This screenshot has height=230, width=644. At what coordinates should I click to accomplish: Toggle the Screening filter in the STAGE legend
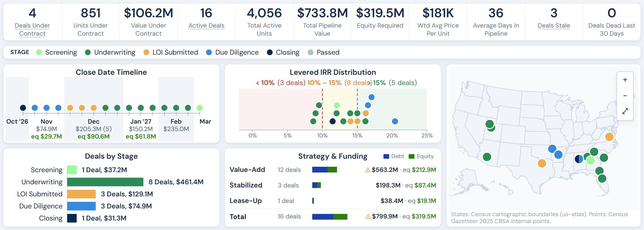click(x=57, y=52)
